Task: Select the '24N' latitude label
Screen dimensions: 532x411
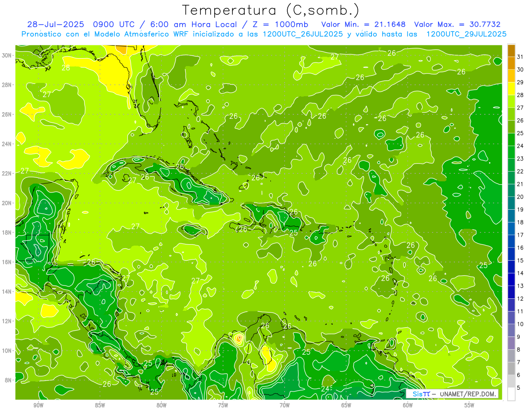Action: [7, 144]
